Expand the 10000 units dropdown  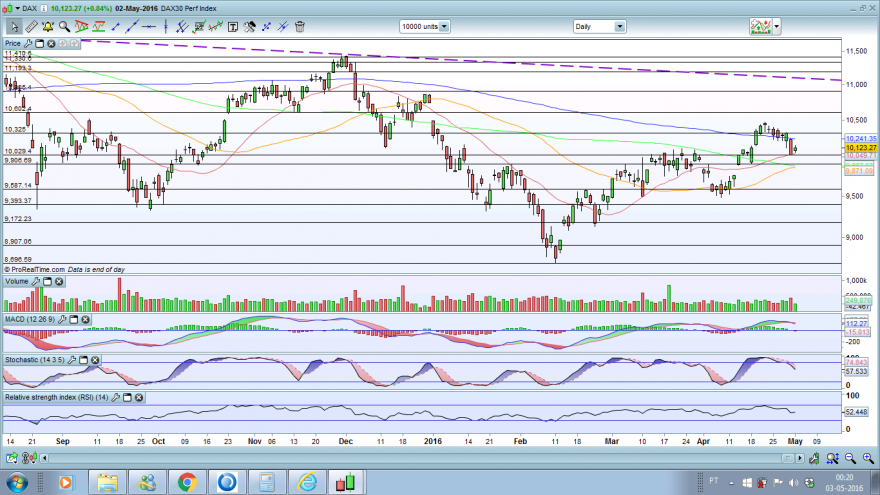tap(442, 27)
